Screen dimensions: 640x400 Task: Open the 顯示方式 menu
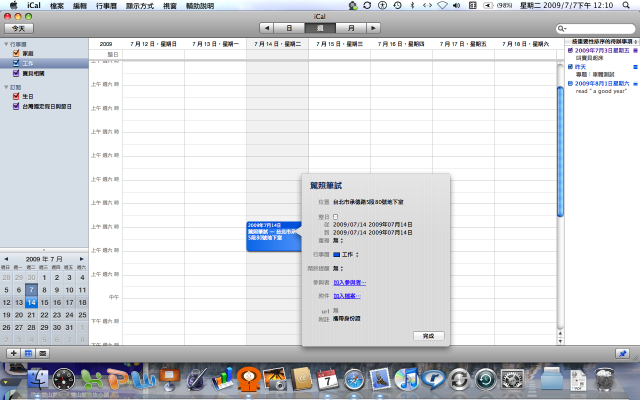(140, 6)
